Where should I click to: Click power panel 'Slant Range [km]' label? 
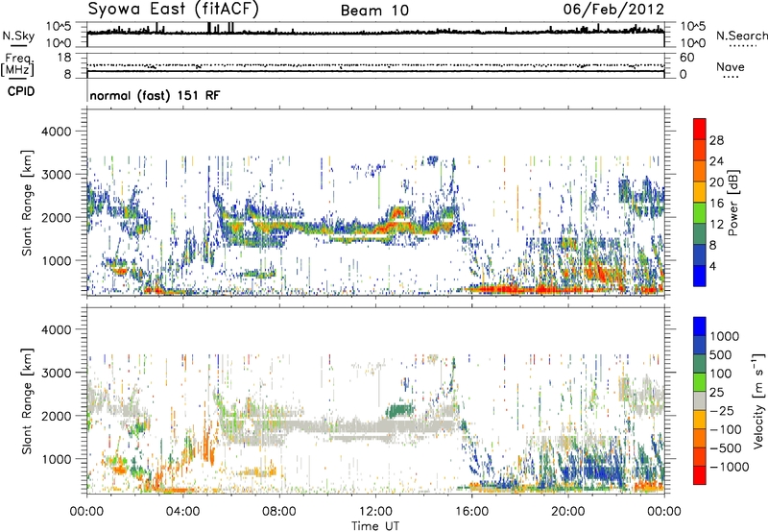tap(27, 203)
